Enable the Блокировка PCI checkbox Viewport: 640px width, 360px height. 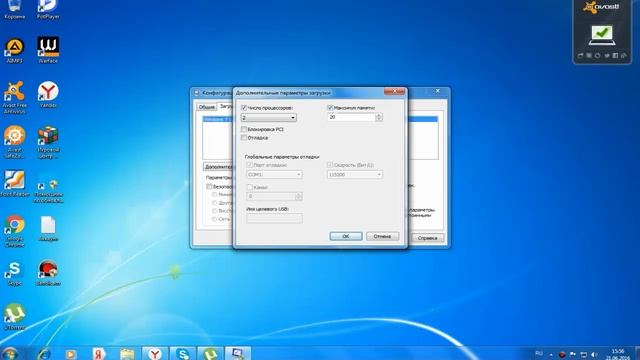click(x=244, y=129)
